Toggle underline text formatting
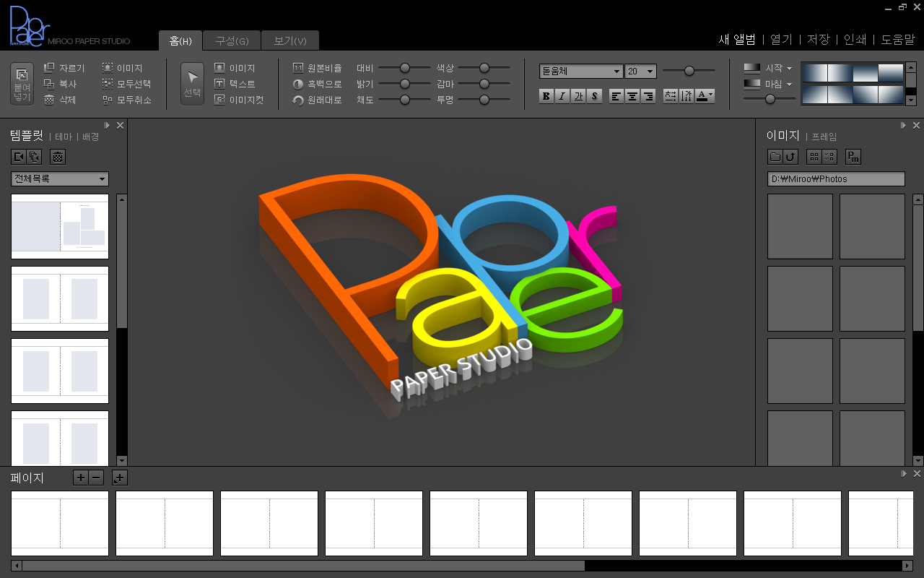Screen dimensions: 924x578 (x=578, y=95)
